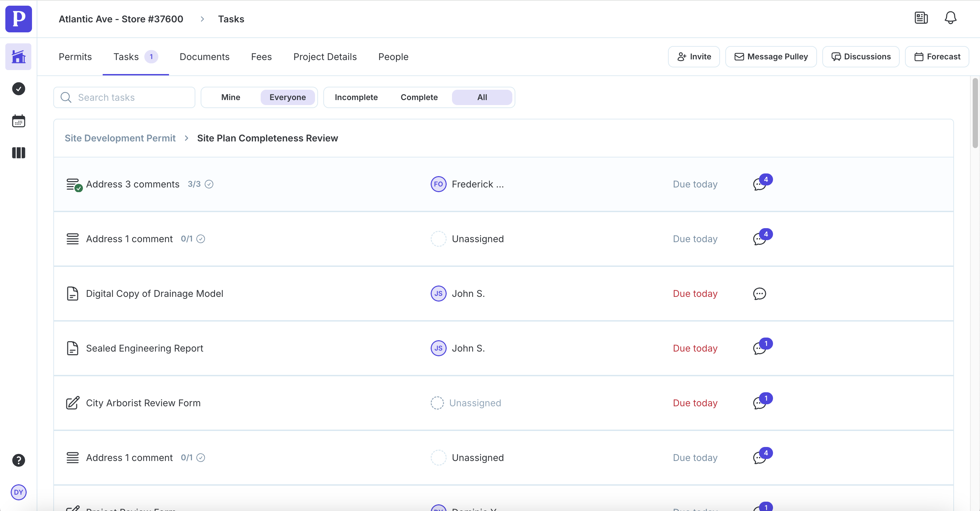Open the calendar sidebar icon
The image size is (980, 511).
click(18, 121)
